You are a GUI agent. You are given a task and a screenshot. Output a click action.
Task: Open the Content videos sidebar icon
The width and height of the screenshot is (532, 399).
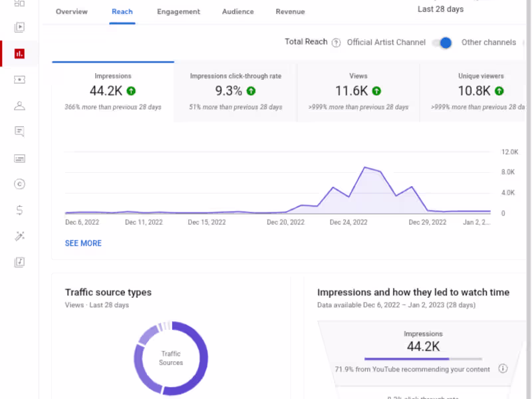(x=19, y=27)
